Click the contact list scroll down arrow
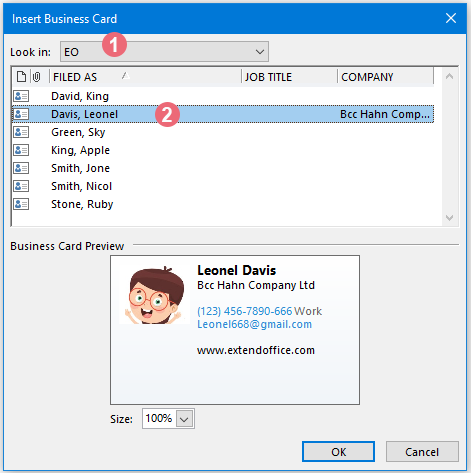 click(450, 218)
